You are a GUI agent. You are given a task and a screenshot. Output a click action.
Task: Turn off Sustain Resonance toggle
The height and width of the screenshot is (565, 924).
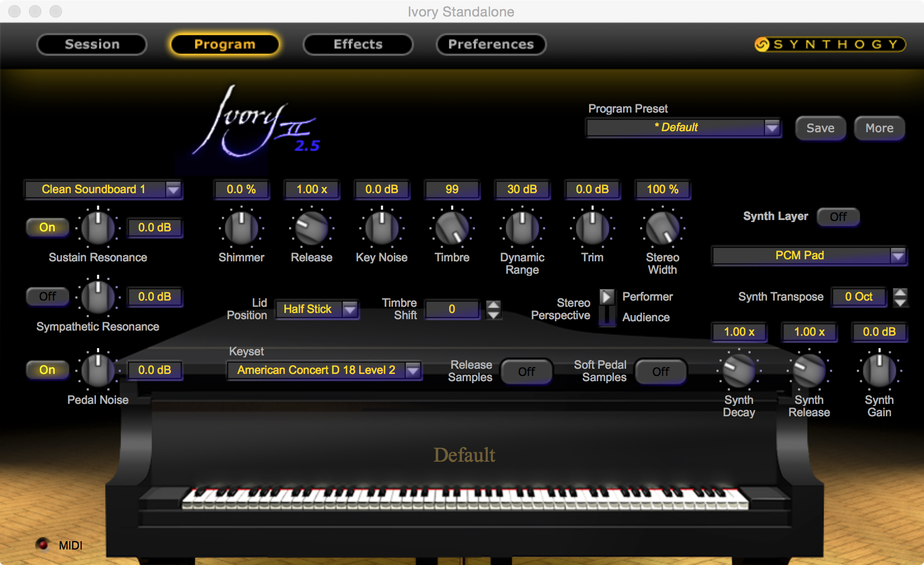[47, 227]
